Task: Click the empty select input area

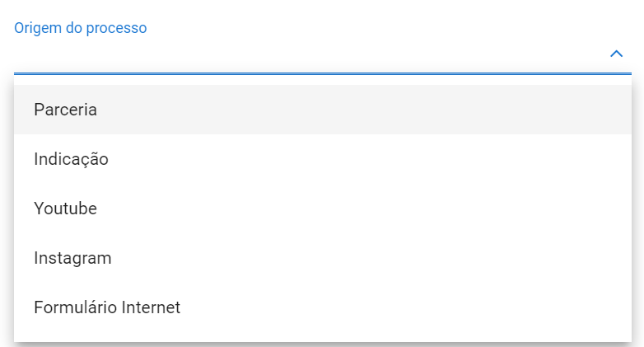Action: [305, 56]
